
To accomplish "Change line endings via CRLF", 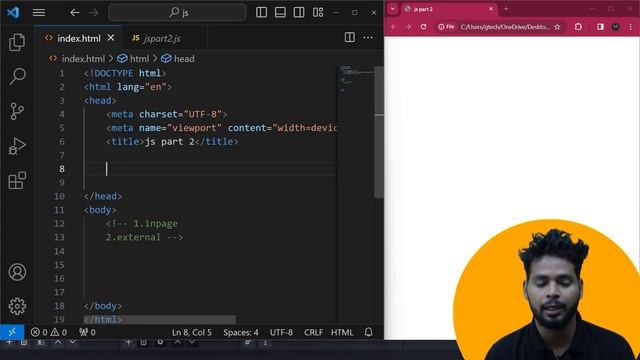I will click(x=313, y=332).
